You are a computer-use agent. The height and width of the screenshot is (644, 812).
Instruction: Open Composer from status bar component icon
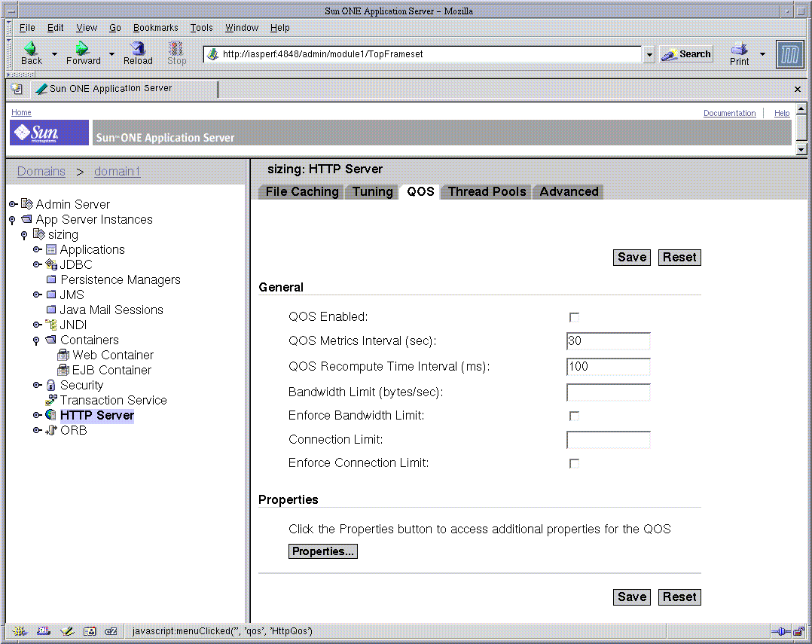[67, 631]
